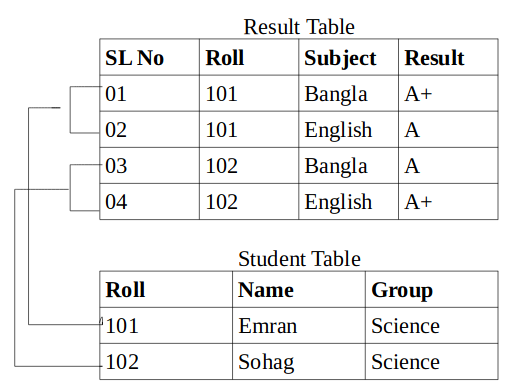
Task: Select the Emran name cell
Action: click(299, 326)
